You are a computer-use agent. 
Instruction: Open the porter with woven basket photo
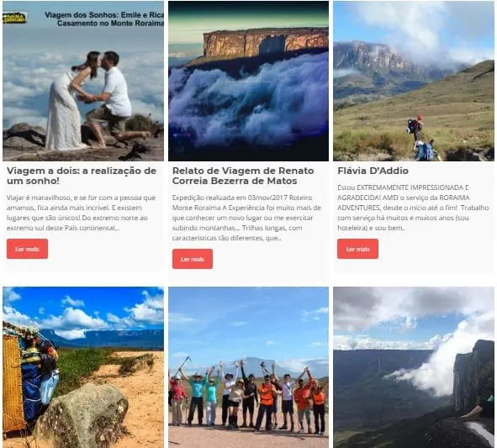click(x=83, y=367)
